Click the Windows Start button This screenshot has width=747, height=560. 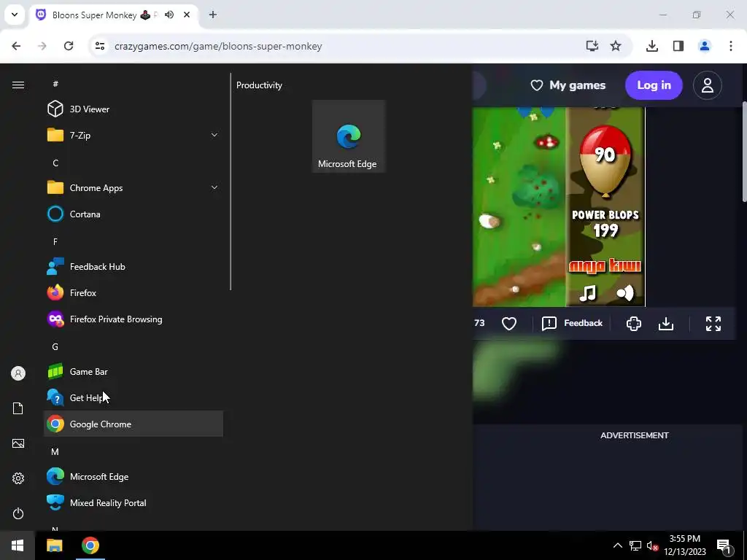click(18, 545)
